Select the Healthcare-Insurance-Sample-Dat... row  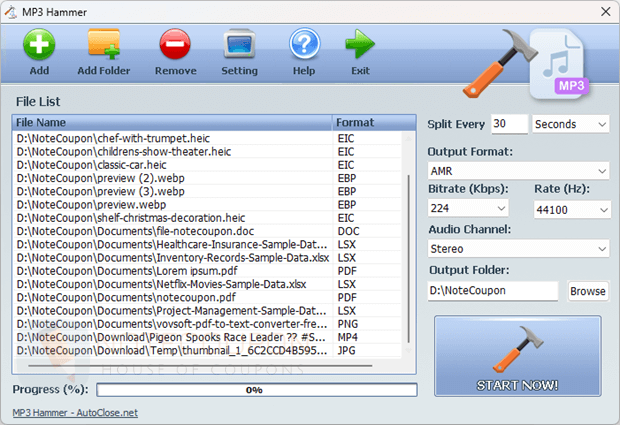tap(208, 244)
